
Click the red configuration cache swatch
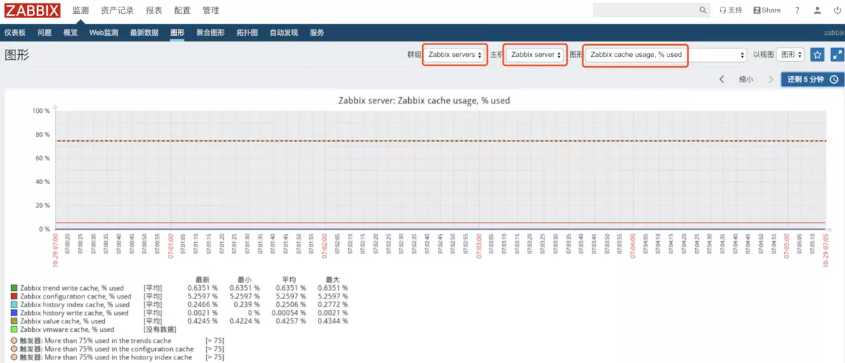[14, 296]
